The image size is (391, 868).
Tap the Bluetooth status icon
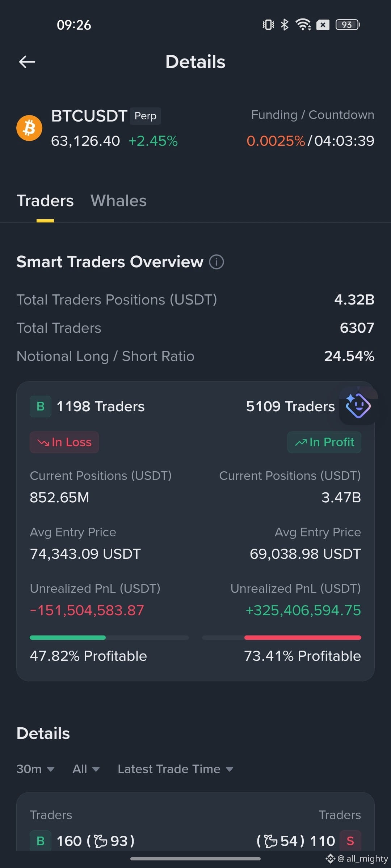pos(285,25)
